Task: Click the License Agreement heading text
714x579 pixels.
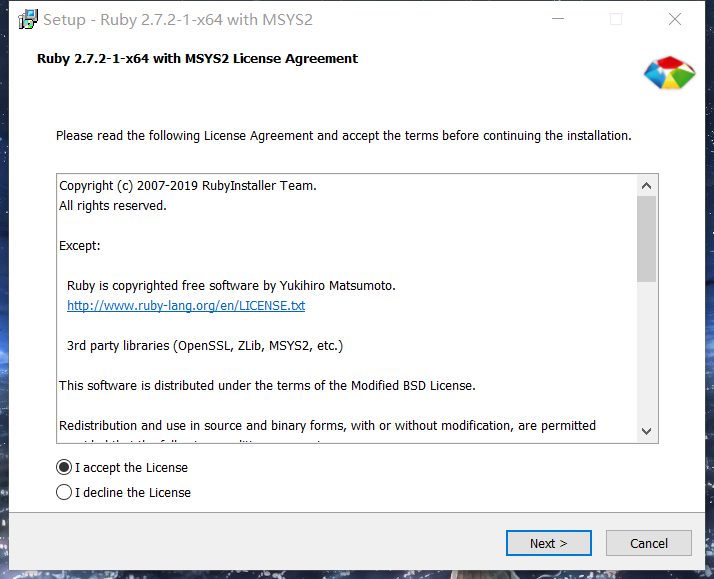Action: [x=197, y=59]
